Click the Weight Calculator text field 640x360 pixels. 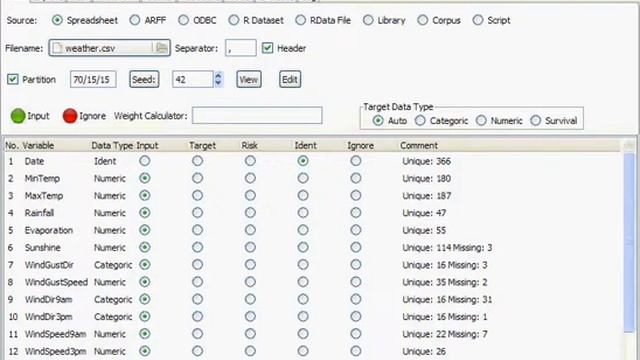(257, 116)
